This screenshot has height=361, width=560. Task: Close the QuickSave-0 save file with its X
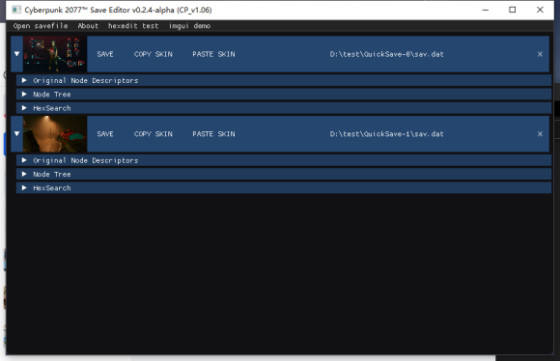(x=540, y=54)
